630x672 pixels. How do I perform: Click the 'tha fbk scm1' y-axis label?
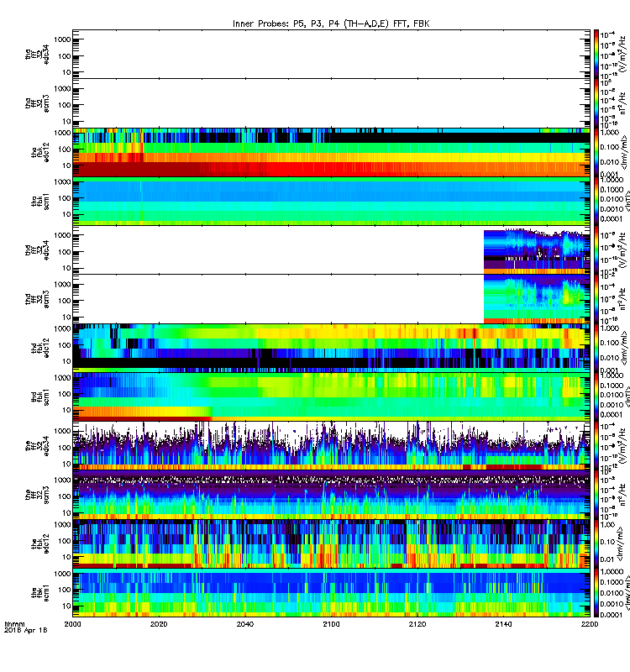pos(40,202)
